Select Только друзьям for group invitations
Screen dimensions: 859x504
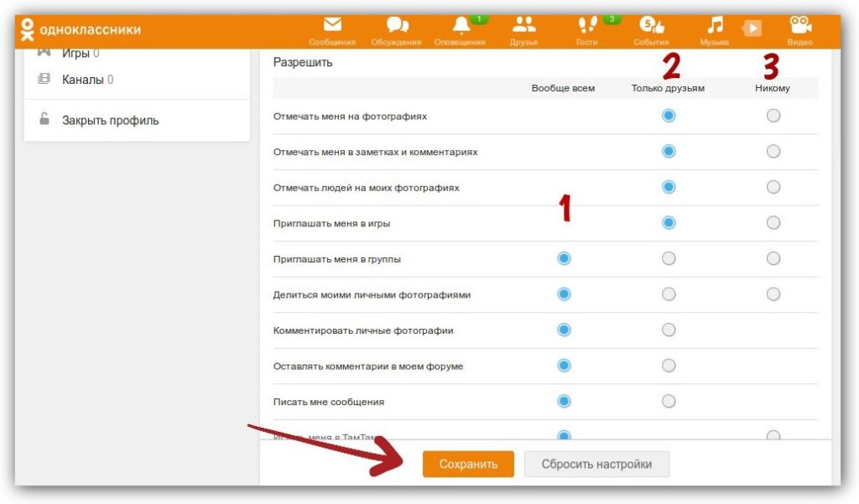pos(669,258)
